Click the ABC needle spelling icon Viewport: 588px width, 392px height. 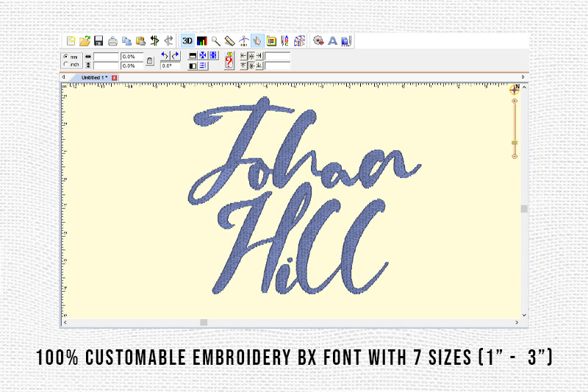point(285,41)
